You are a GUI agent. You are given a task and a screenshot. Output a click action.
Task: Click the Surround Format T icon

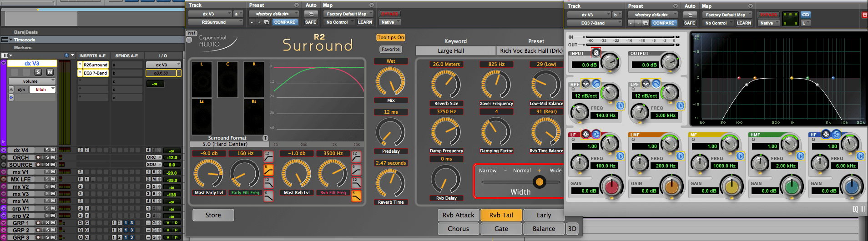pos(265,138)
